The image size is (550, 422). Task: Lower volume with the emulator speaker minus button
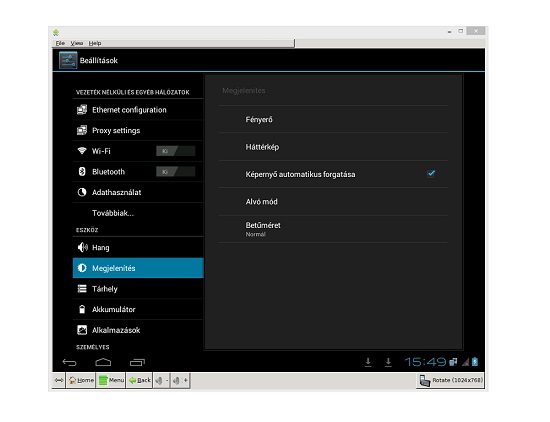click(x=162, y=380)
